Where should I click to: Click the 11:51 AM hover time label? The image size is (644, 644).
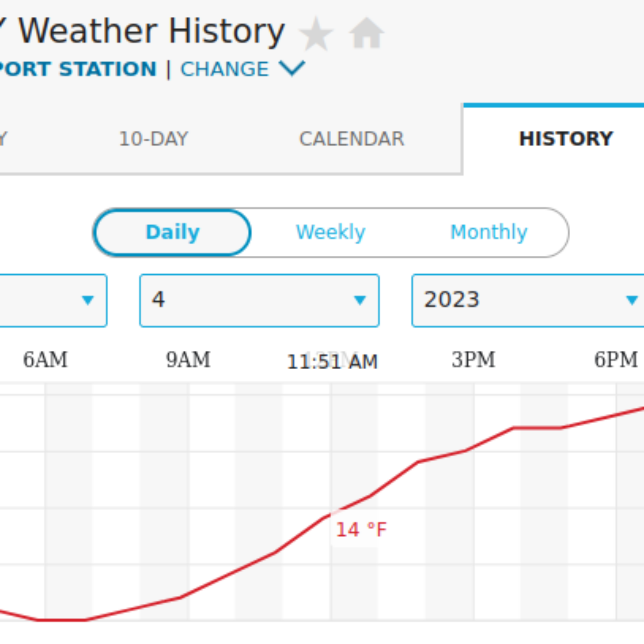point(332,362)
